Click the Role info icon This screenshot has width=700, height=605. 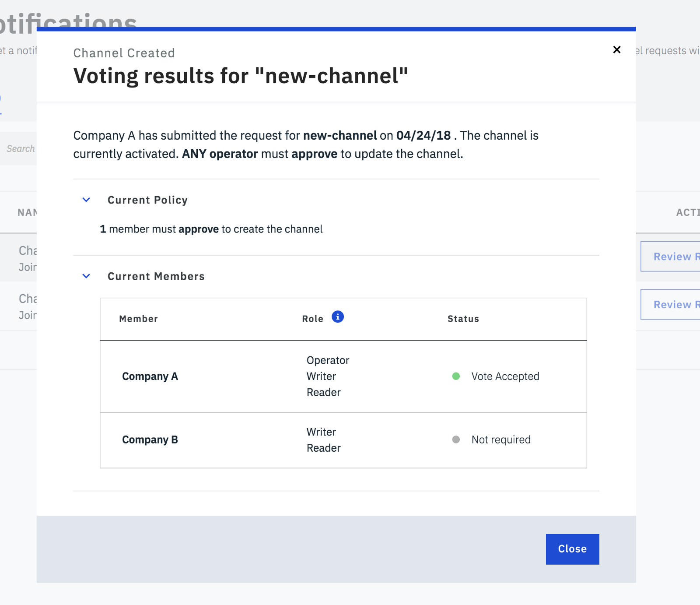pyautogui.click(x=338, y=317)
